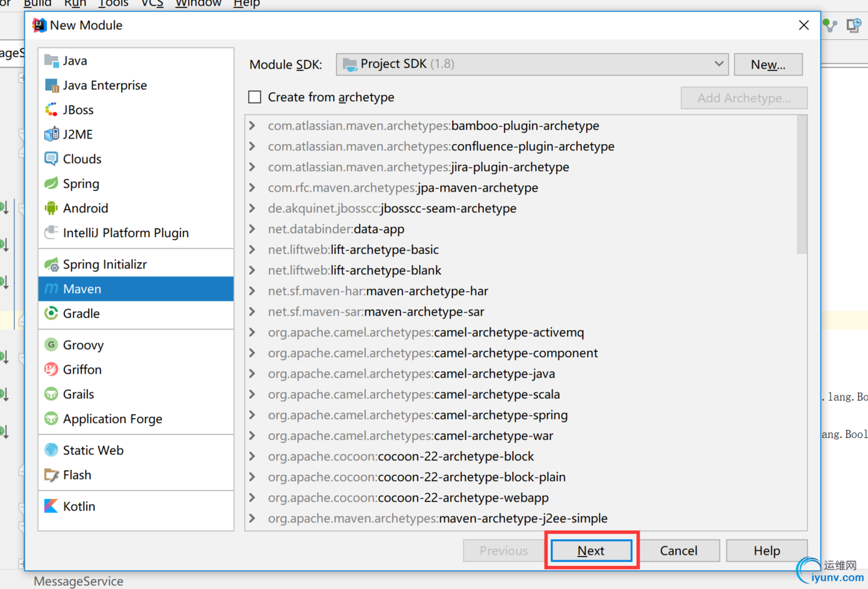Click MessageService in the bottom bar
This screenshot has width=868, height=589.
(x=78, y=581)
